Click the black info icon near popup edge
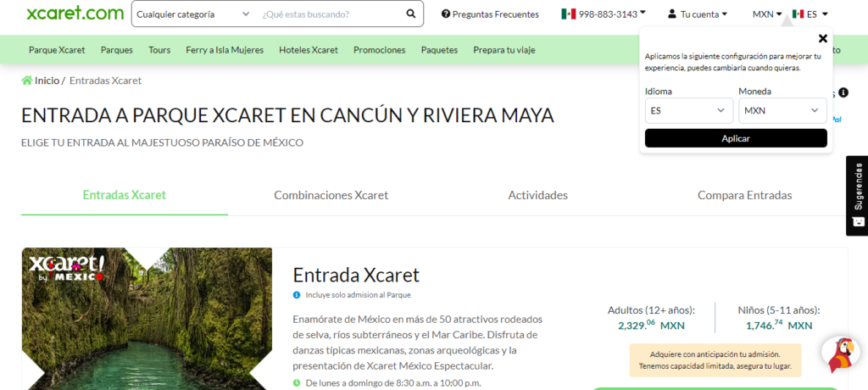Screen dimensions: 868x390 pos(843,92)
